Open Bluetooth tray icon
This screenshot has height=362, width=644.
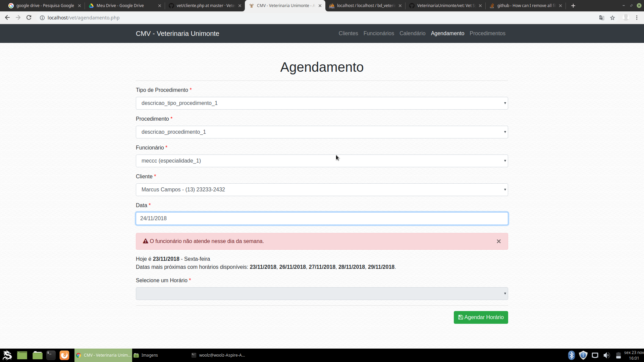tap(572, 355)
